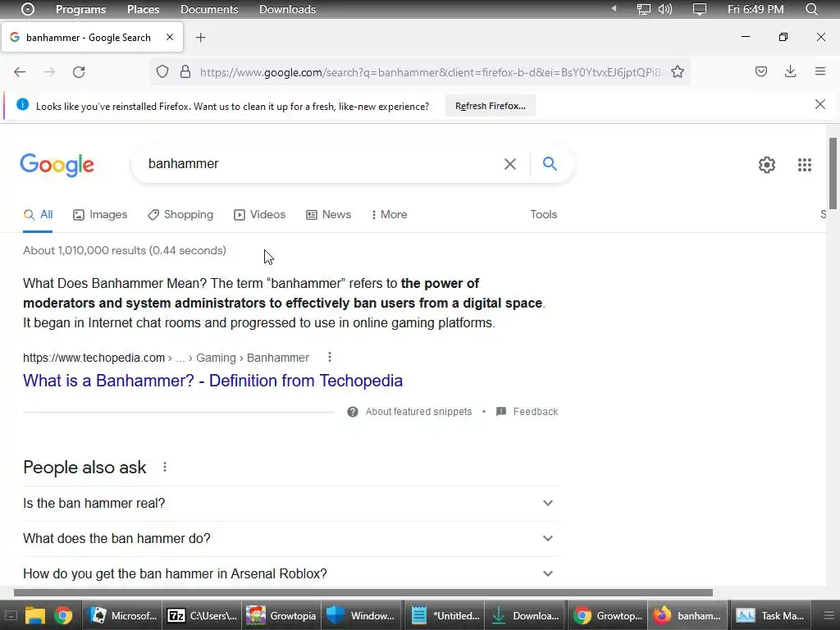Viewport: 840px width, 630px height.
Task: Launch the Chrome icon in taskbar
Action: (x=62, y=615)
